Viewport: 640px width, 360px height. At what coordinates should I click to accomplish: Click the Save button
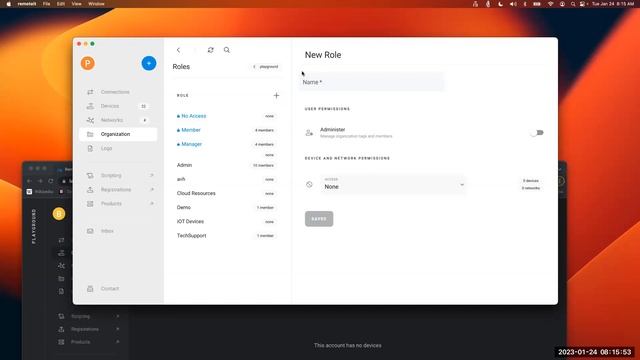[319, 219]
